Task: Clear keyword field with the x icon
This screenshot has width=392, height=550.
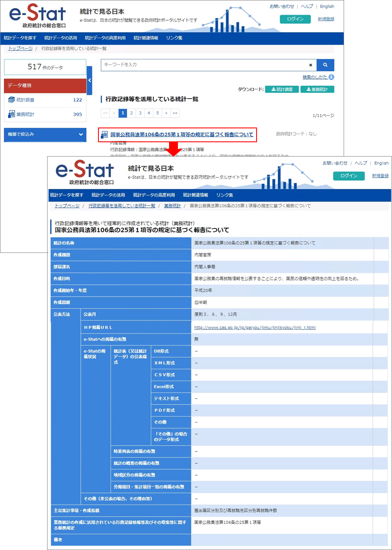Action: [x=310, y=65]
